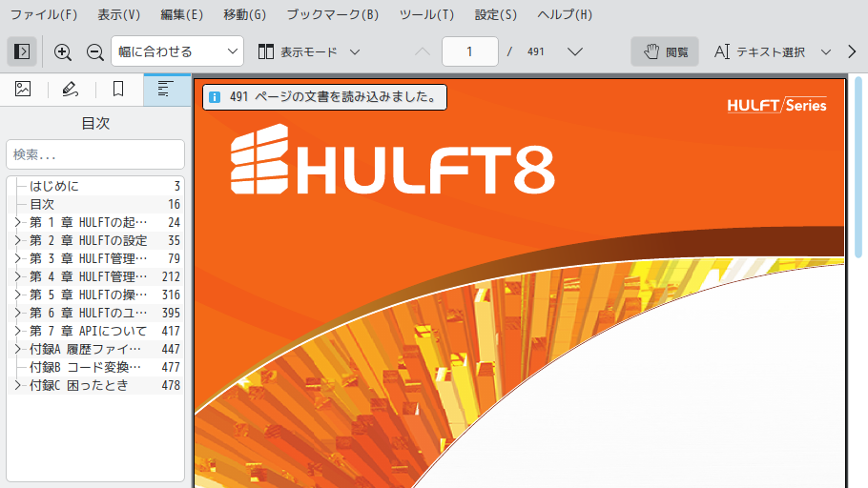Open the selection tool dropdown arrow
Image resolution: width=868 pixels, height=488 pixels.
[x=826, y=52]
